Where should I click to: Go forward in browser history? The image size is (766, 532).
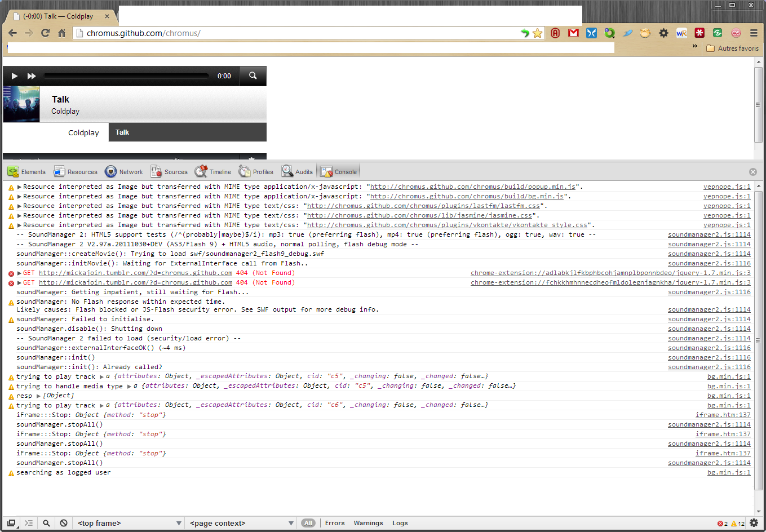point(29,33)
